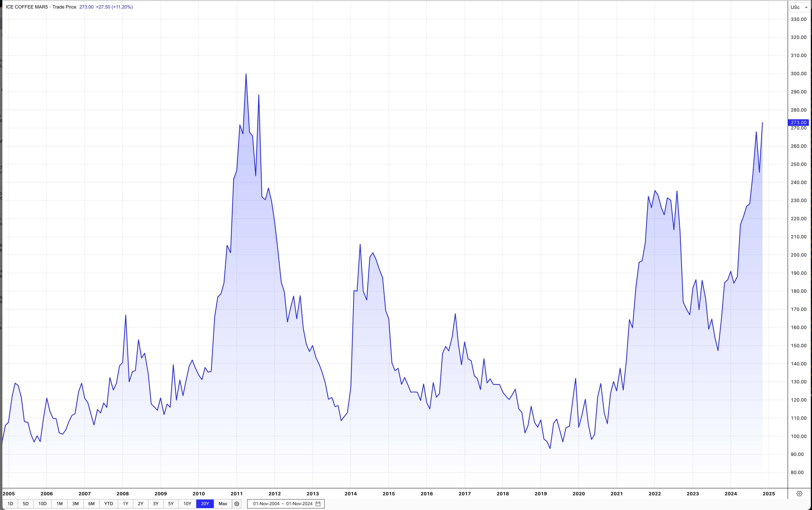Click the 300.00 label on price axis
The image size is (812, 510).
pyautogui.click(x=798, y=73)
